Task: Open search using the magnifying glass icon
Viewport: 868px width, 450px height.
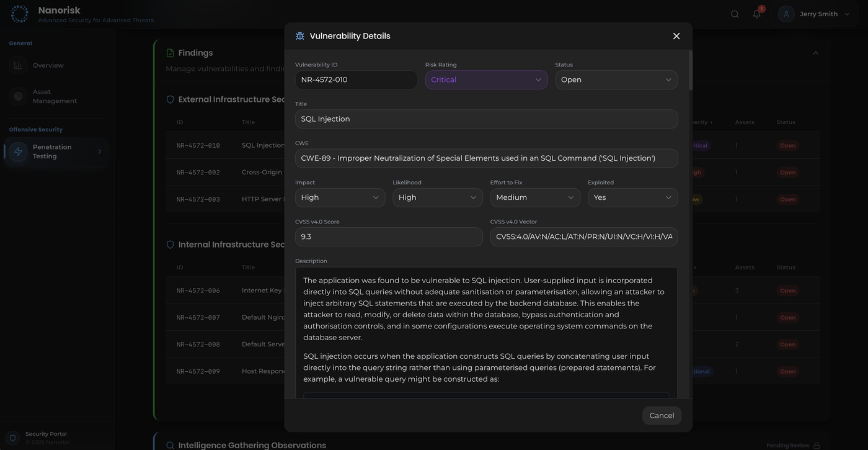Action: coord(734,13)
